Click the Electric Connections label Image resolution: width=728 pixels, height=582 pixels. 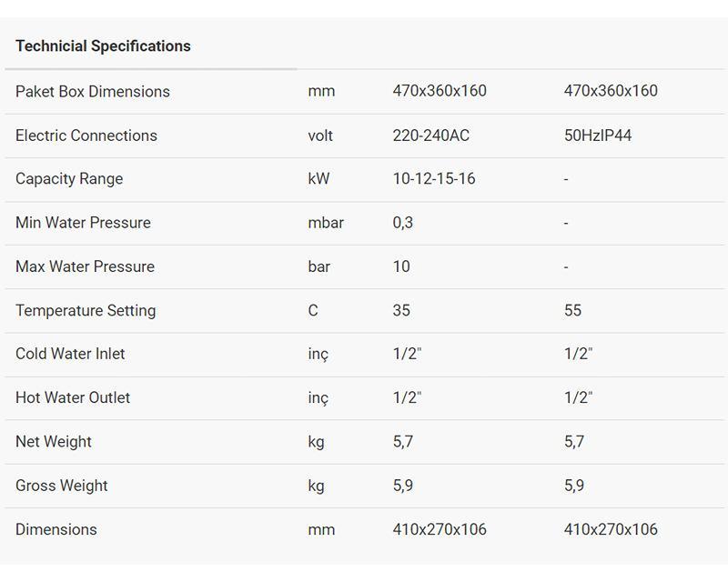point(86,135)
